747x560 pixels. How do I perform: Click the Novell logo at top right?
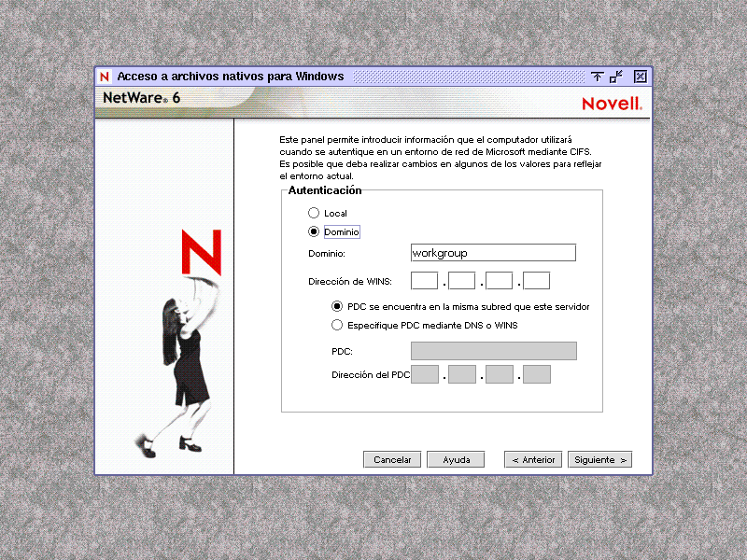pyautogui.click(x=613, y=103)
